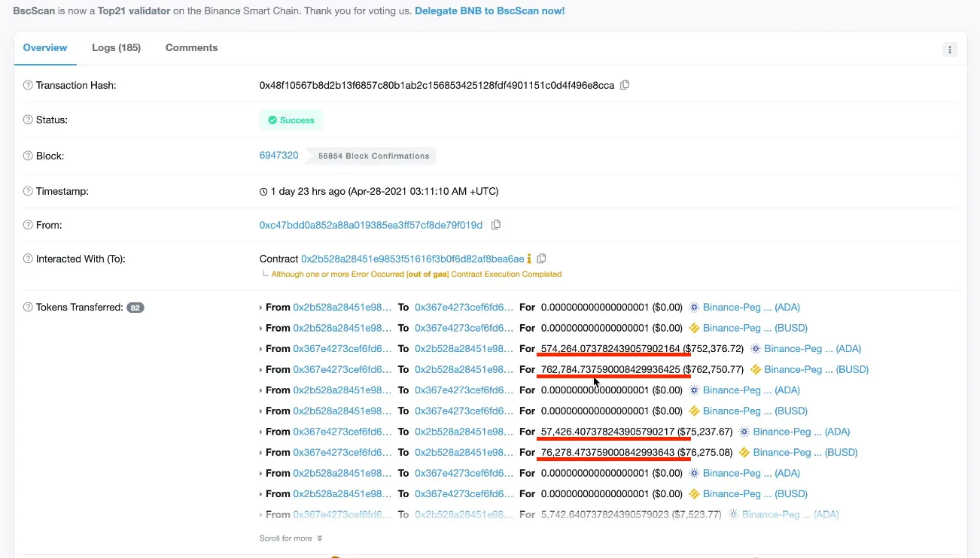Click the clock icon beside the timestamp
The height and width of the screenshot is (558, 980).
tap(263, 192)
